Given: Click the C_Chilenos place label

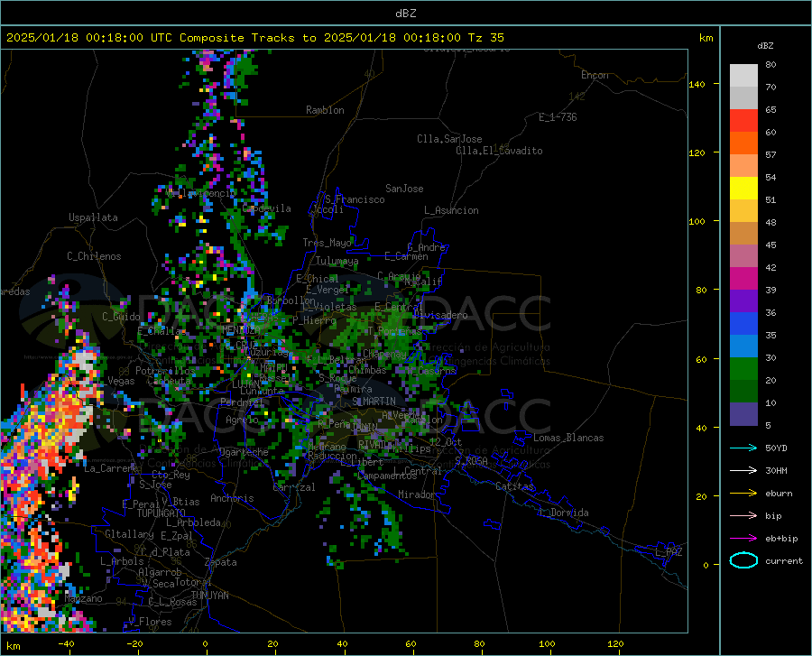Looking at the screenshot, I should (x=94, y=256).
